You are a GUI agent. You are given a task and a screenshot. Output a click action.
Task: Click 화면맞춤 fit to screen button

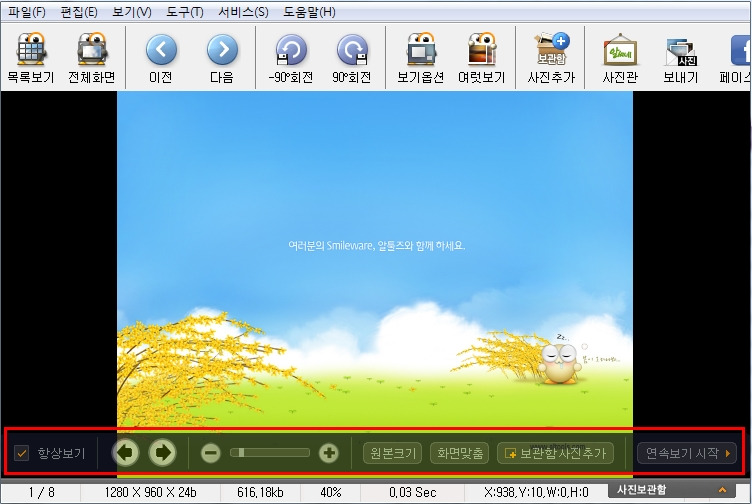click(459, 453)
